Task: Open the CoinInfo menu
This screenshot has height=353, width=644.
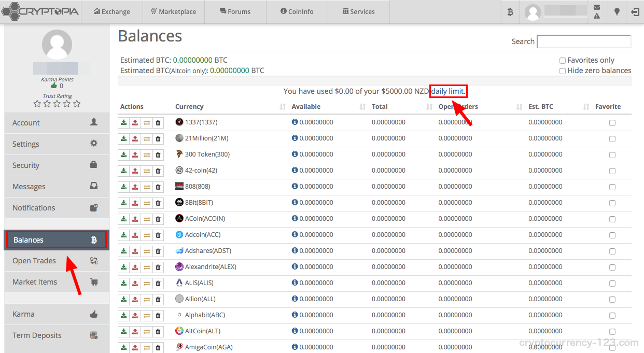Action: pos(297,12)
